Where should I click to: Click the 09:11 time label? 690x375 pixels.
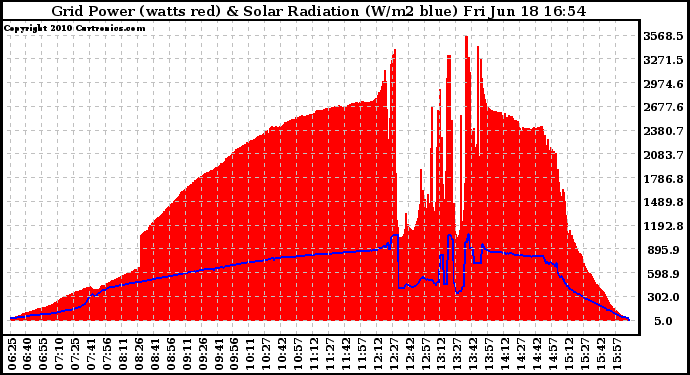187,353
